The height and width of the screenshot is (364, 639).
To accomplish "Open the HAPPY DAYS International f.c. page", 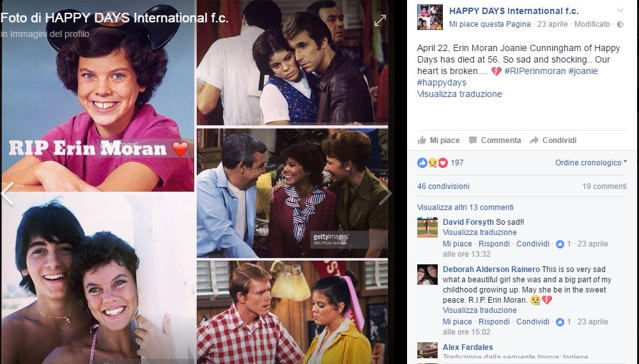I will 514,11.
